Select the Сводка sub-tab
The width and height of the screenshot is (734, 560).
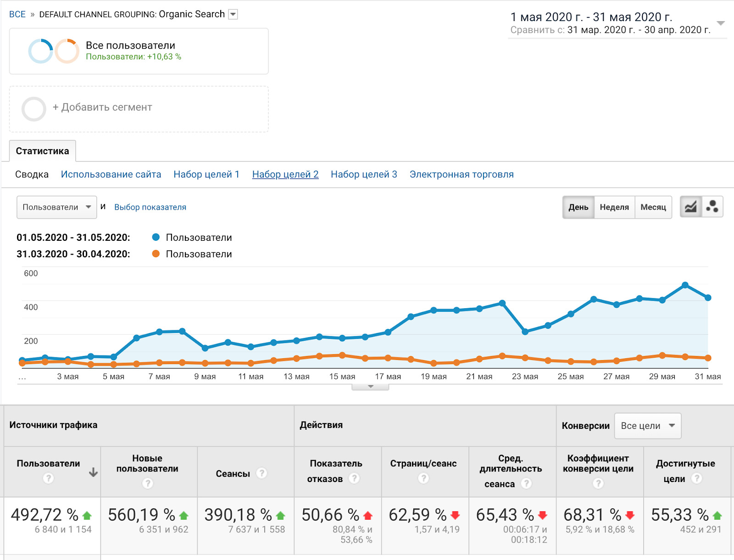pyautogui.click(x=32, y=174)
